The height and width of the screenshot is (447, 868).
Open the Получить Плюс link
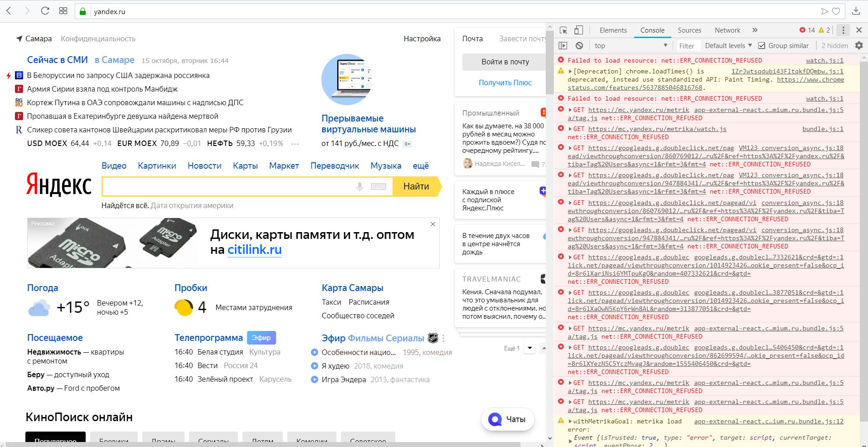[505, 83]
